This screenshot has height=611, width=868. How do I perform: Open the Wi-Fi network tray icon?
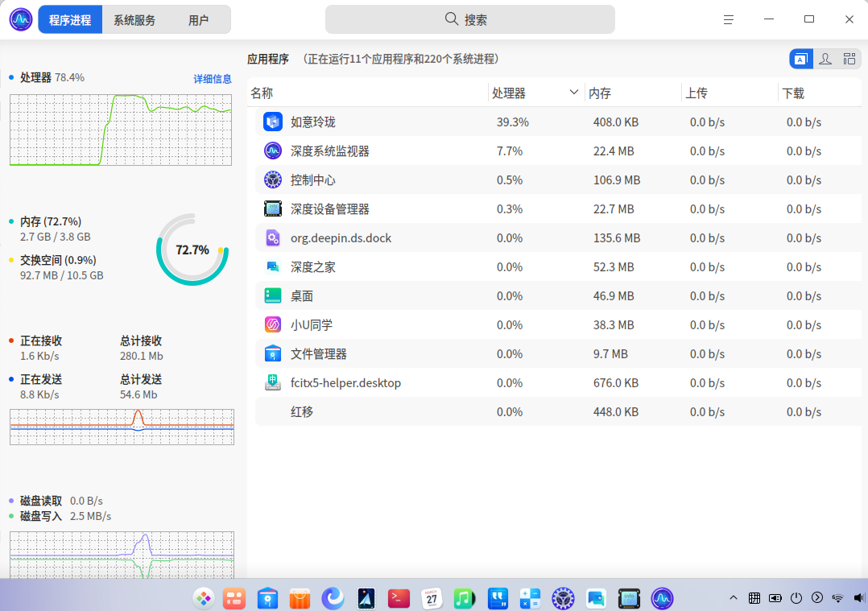click(837, 597)
